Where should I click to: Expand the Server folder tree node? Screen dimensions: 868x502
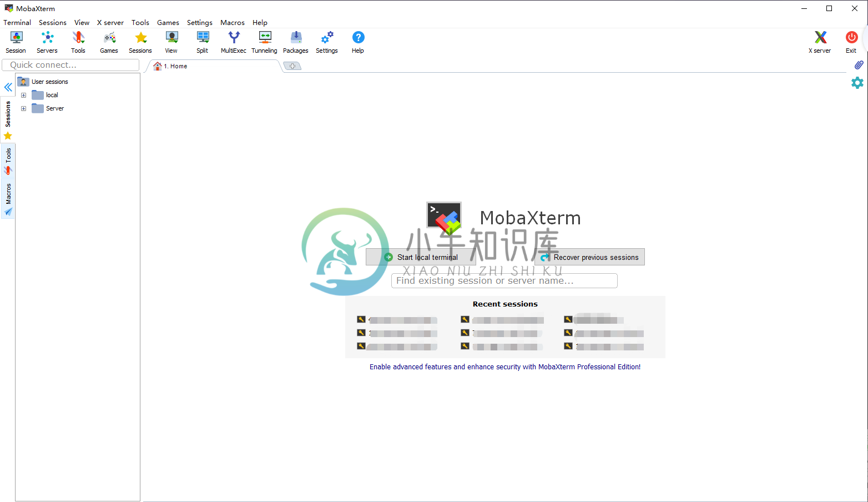(x=23, y=108)
